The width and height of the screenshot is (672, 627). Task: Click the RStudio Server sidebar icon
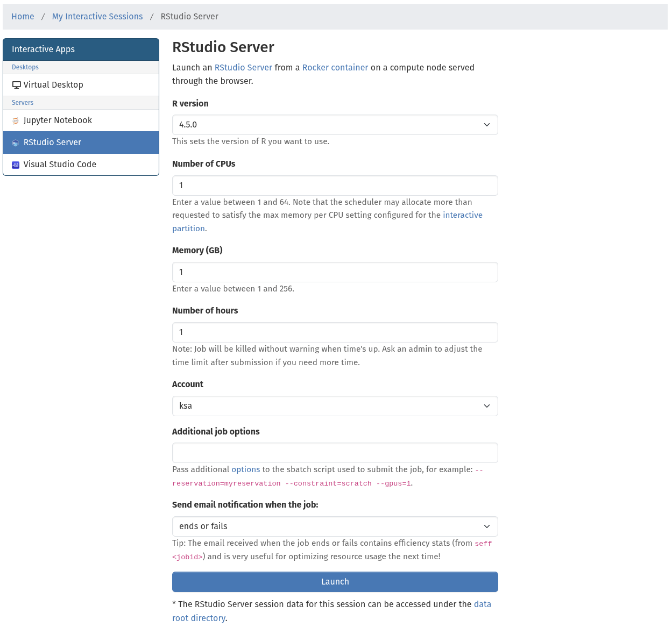16,142
